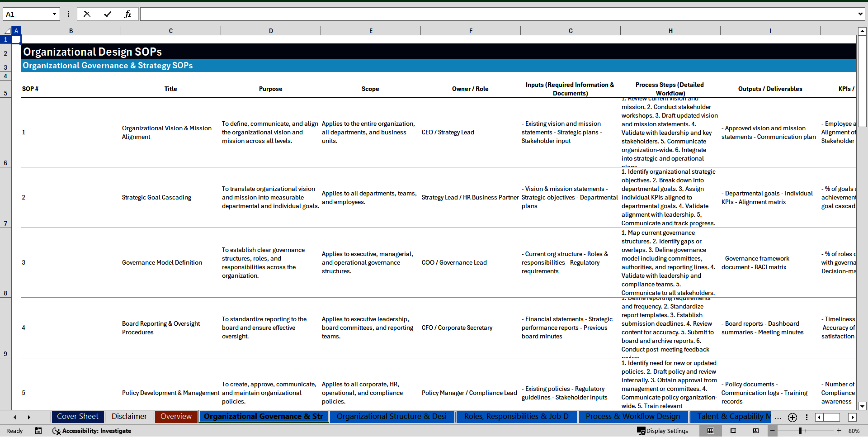Screen dimensions: 868x437
Task: Click the Display Settings button
Action: [663, 431]
